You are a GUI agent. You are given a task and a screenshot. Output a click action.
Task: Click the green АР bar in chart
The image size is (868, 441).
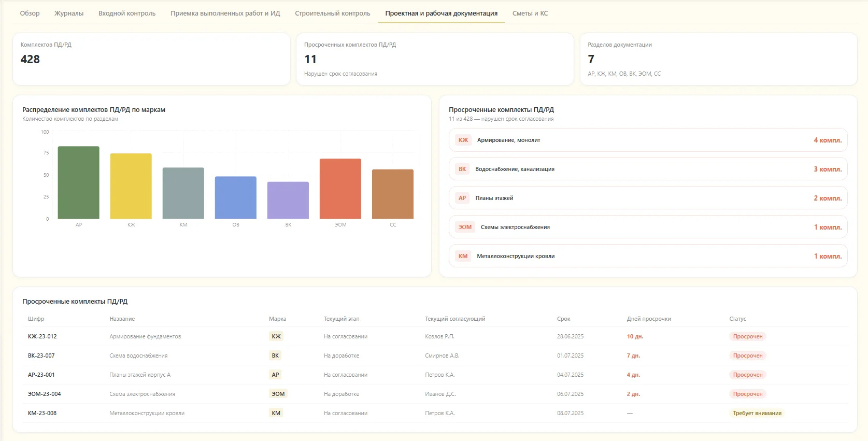tap(79, 182)
